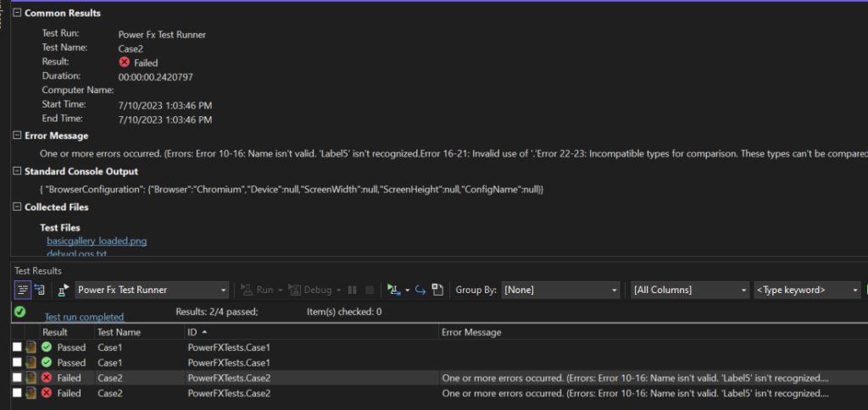Viewport: 868px width, 410px height.
Task: Click the error message text in the last Case2 row
Action: [x=635, y=393]
